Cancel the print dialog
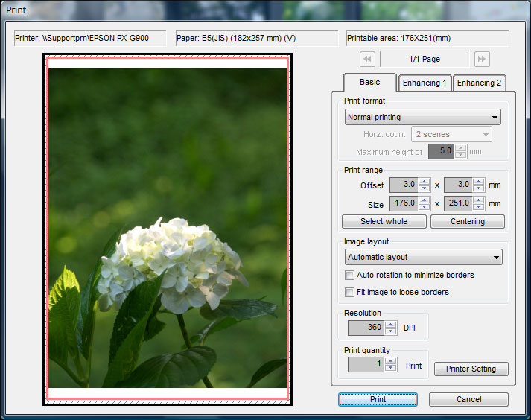 468,399
